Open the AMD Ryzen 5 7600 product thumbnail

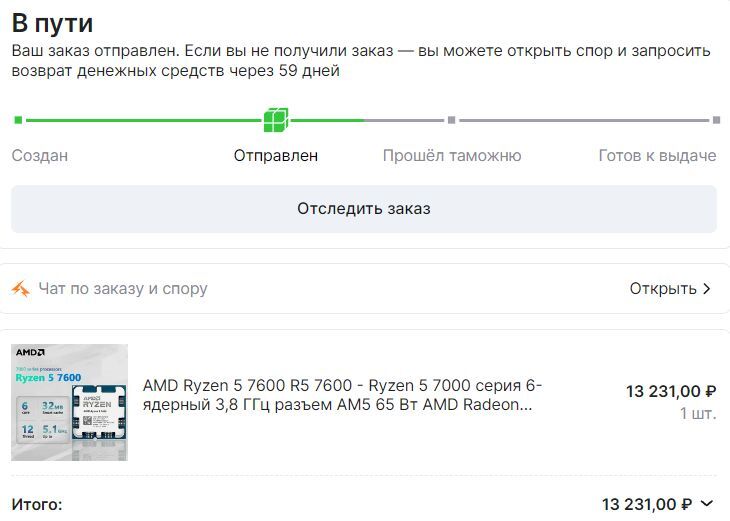(x=69, y=402)
